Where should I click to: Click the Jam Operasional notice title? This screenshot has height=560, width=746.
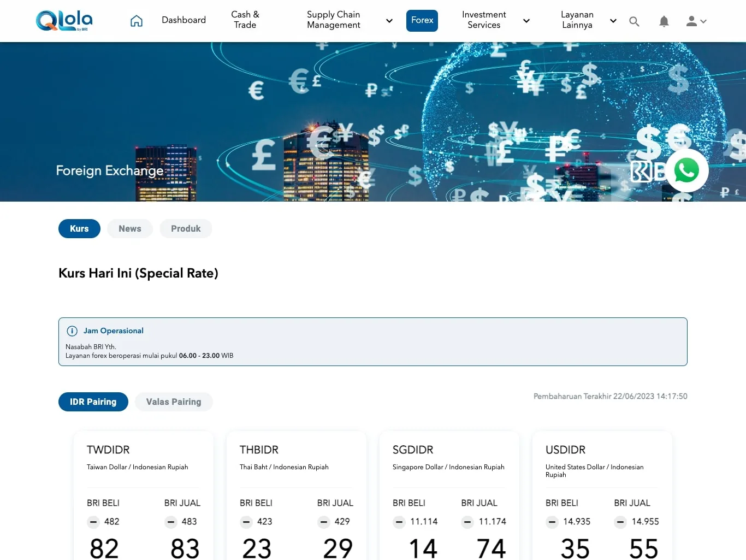tap(114, 331)
